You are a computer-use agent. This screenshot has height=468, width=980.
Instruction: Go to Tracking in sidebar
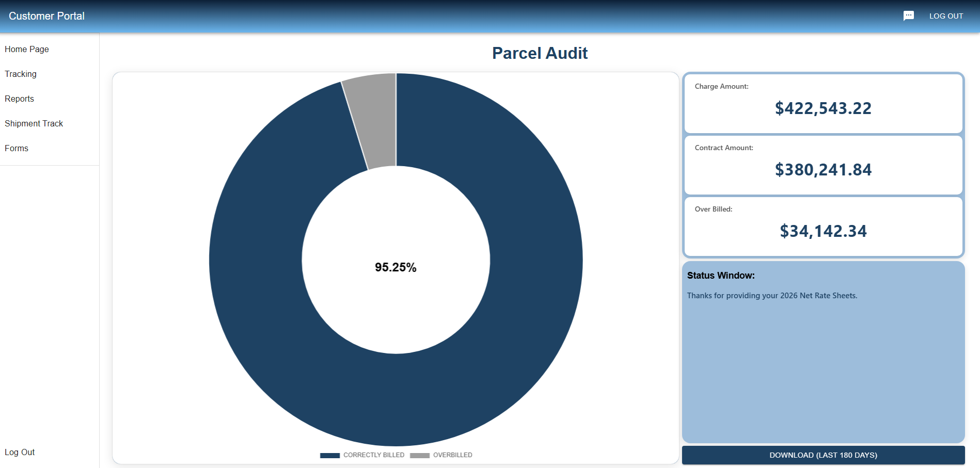pyautogui.click(x=21, y=74)
